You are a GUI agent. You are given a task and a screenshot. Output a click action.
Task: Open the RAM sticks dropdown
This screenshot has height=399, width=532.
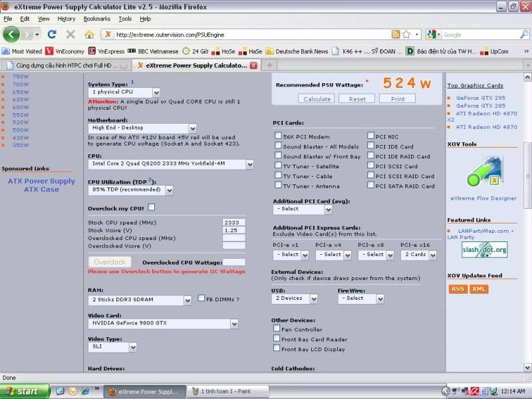point(140,300)
